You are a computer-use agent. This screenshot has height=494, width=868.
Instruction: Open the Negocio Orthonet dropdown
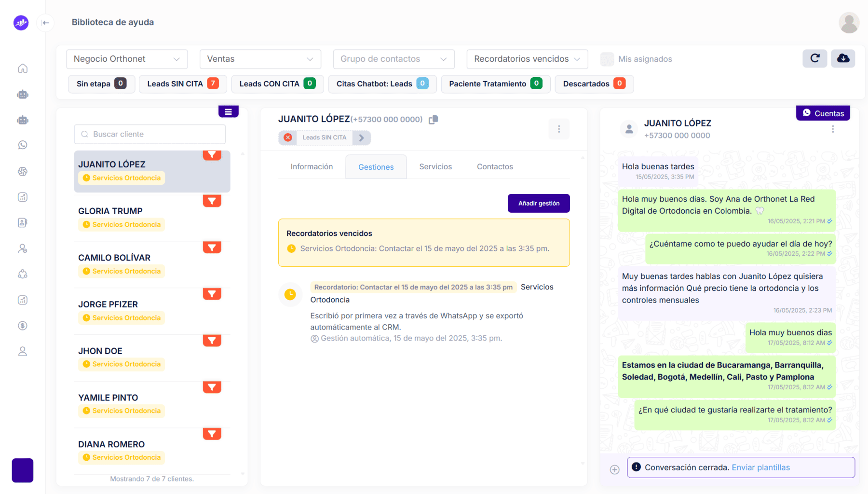pos(127,59)
